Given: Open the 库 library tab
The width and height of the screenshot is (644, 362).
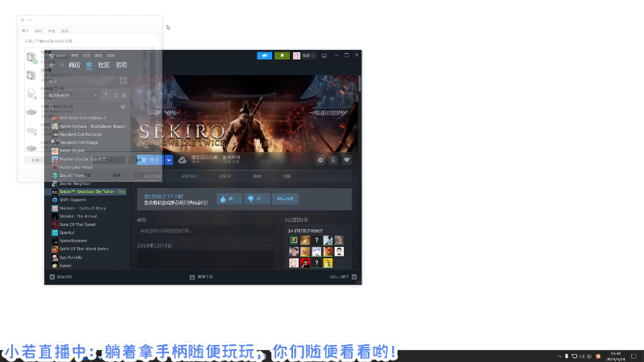Looking at the screenshot, I should tap(89, 65).
